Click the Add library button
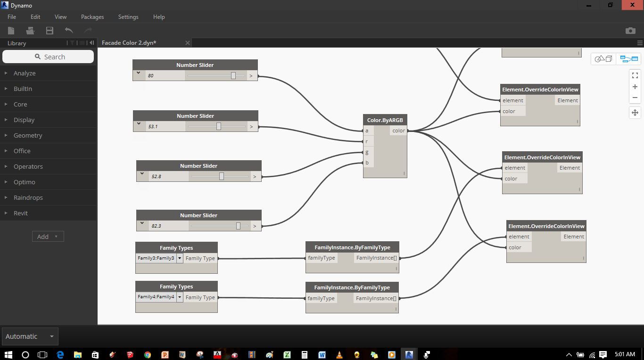Viewport: 644px width, 360px height. (48, 237)
